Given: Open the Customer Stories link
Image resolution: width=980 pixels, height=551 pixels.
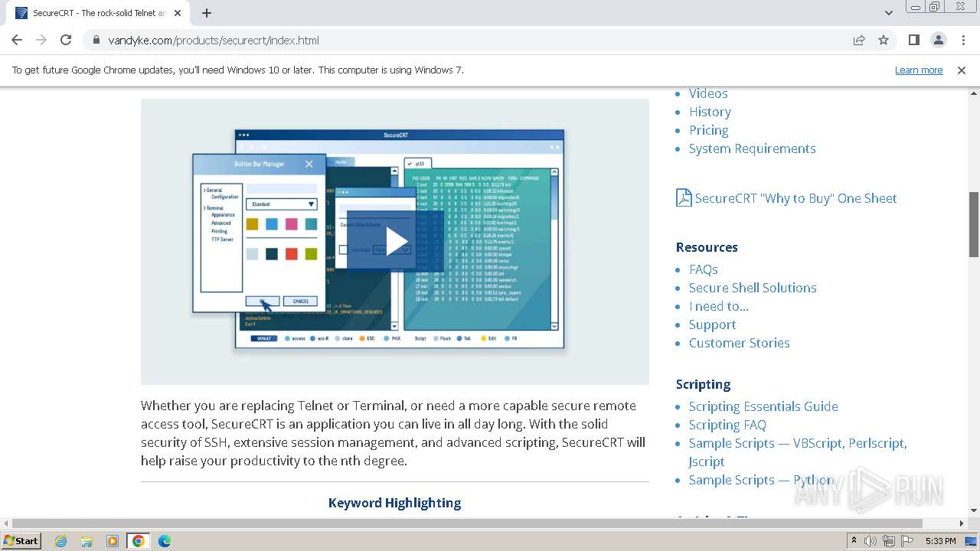Looking at the screenshot, I should point(739,343).
